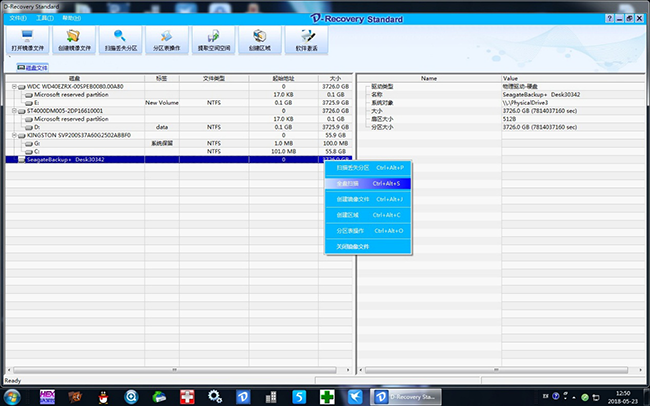The image size is (650, 406).
Task: Open the blue bird icon in taskbar
Action: click(355, 397)
